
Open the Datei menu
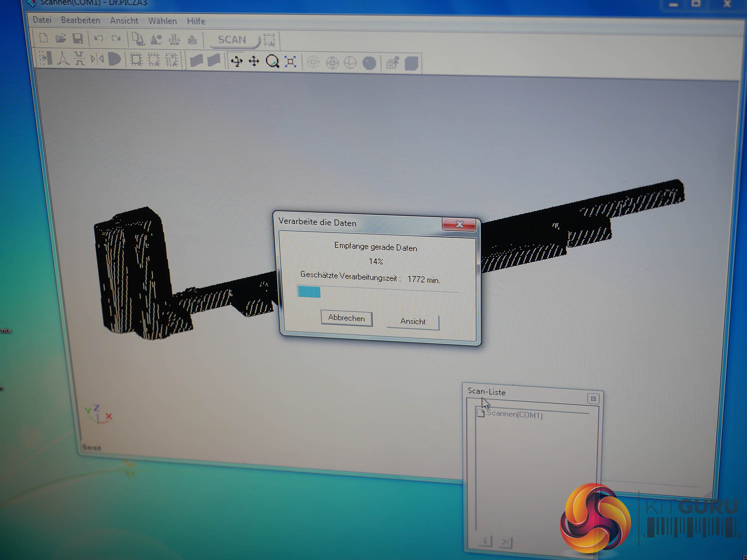click(42, 20)
